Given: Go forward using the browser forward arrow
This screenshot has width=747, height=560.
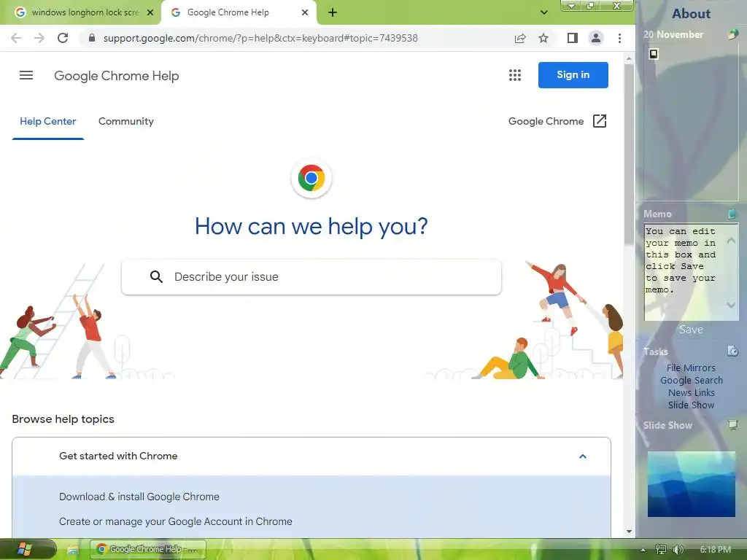Looking at the screenshot, I should tap(39, 38).
